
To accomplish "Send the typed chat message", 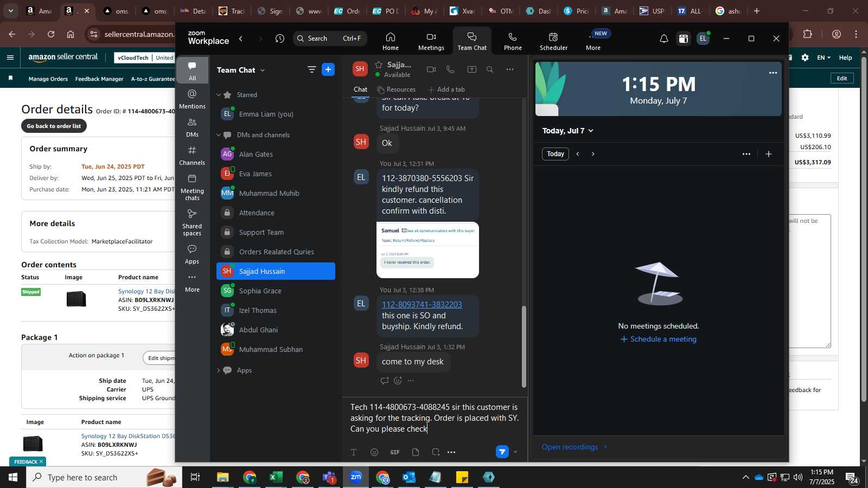I will point(502,452).
